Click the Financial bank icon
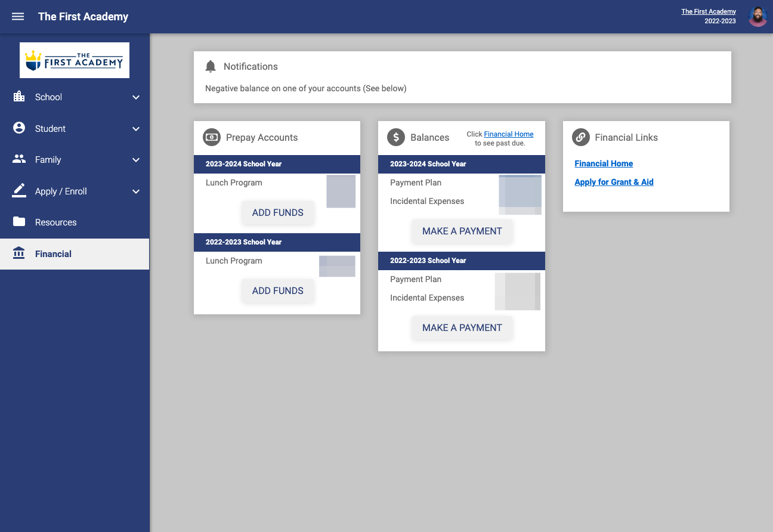This screenshot has width=773, height=532. point(19,253)
